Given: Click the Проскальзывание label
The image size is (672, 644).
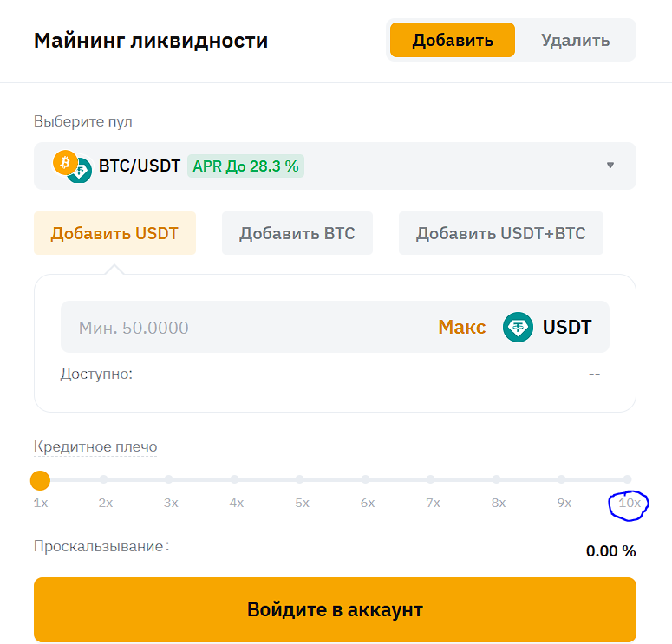Looking at the screenshot, I should [99, 547].
